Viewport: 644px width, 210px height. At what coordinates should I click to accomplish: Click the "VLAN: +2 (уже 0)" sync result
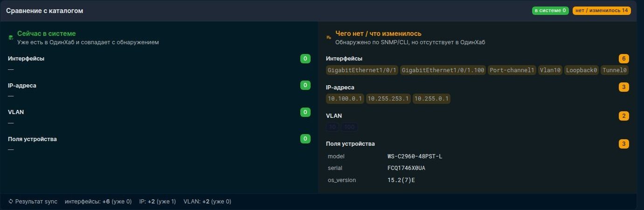click(208, 202)
